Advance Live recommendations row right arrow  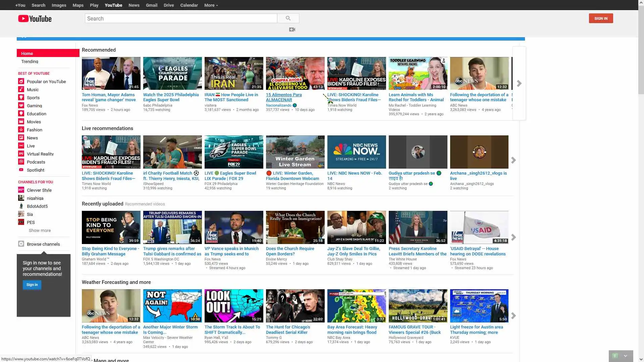coord(514,160)
